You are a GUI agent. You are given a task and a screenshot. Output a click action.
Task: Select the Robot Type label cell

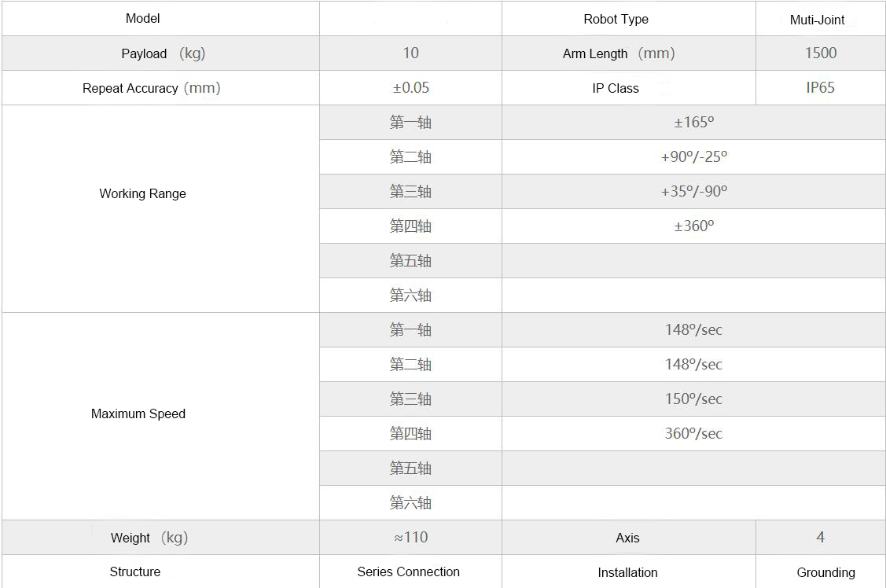pyautogui.click(x=616, y=19)
